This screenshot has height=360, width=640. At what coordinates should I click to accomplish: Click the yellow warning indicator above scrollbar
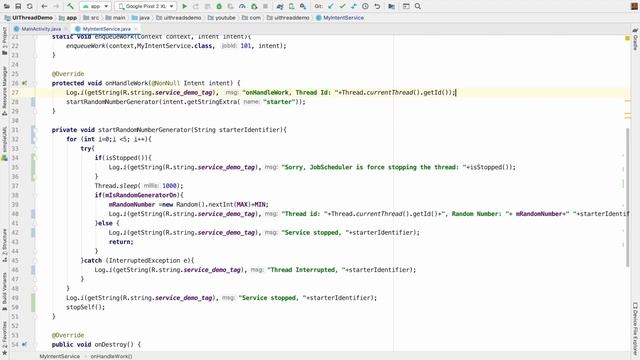[627, 38]
